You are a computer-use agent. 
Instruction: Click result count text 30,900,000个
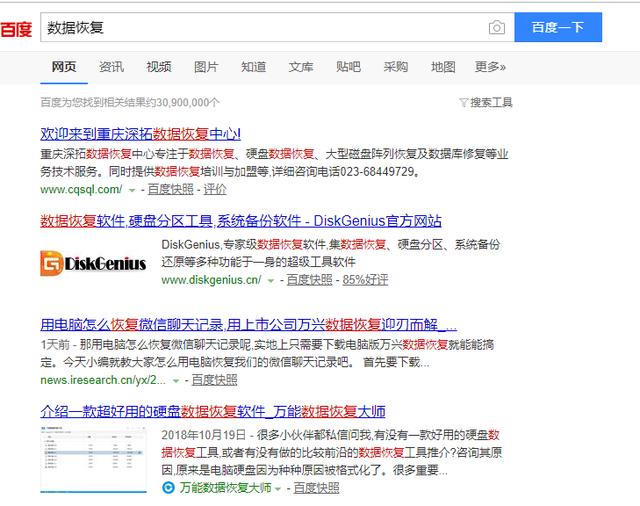click(x=188, y=102)
